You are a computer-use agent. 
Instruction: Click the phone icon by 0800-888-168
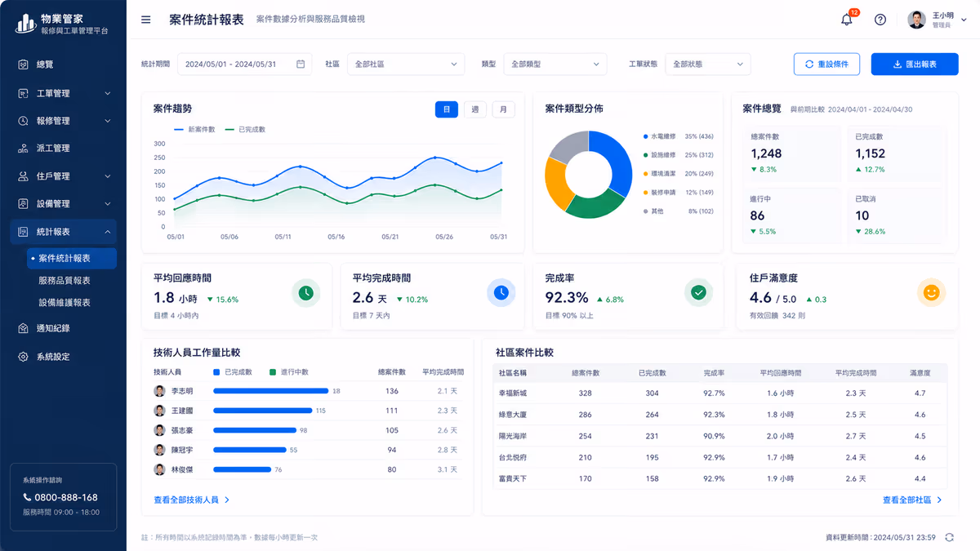coord(27,497)
